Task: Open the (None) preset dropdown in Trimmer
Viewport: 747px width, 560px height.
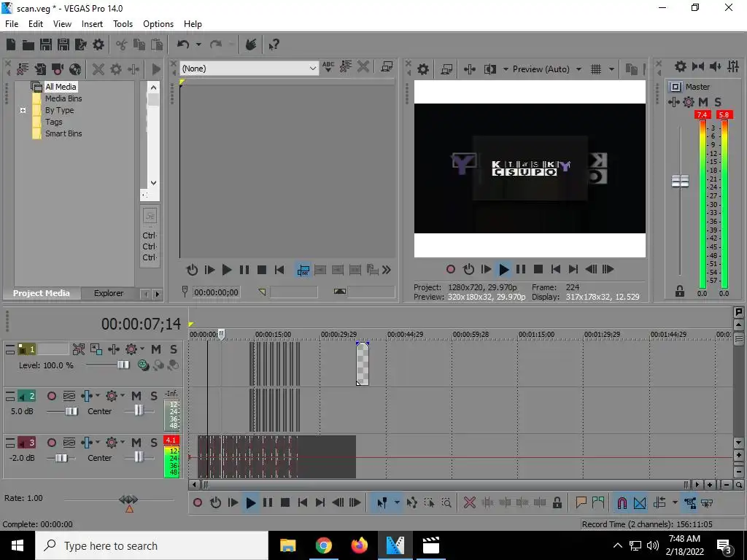Action: pyautogui.click(x=312, y=69)
